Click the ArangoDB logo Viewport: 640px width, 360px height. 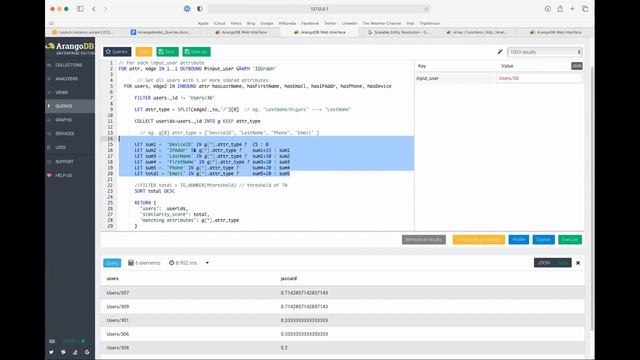tap(70, 48)
